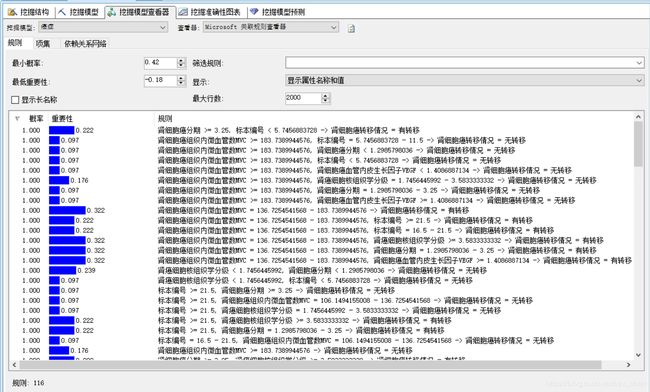
Task: Select rule with 标本编号 = 5.7456883728 - 11.5
Action: click(342, 140)
